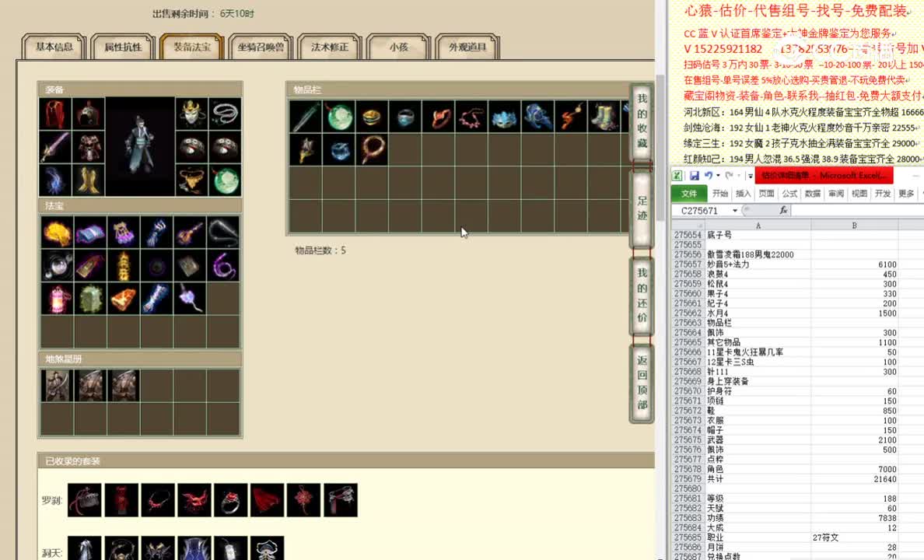Open the 视图 ribbon tab
Screen dimensions: 924x560
(x=859, y=194)
